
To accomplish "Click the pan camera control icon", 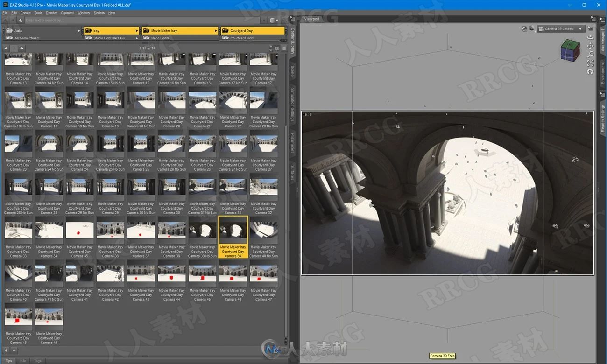I will pos(590,46).
